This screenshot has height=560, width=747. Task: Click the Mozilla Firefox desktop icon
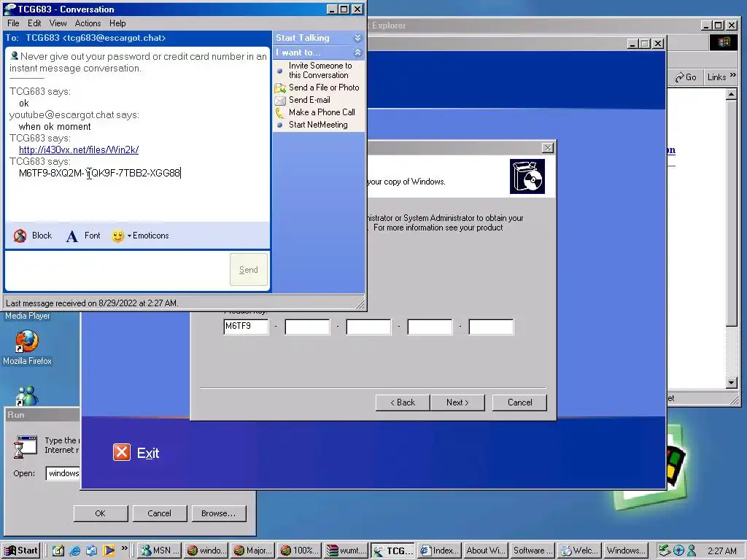(x=27, y=342)
